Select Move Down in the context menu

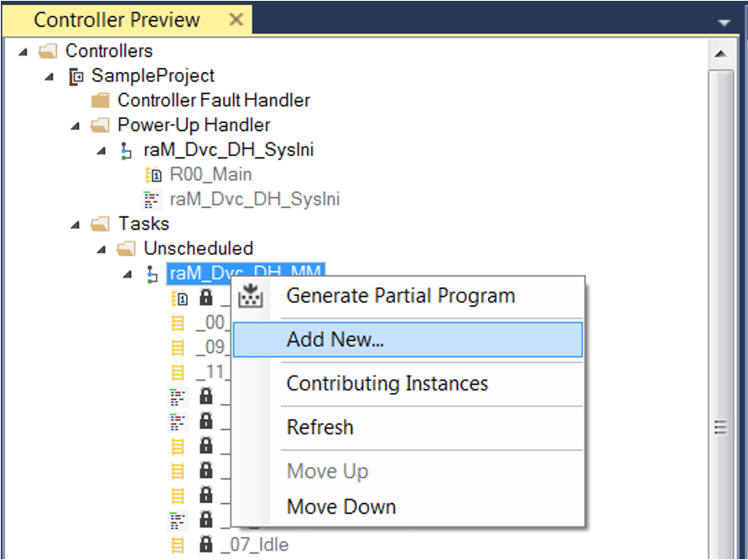coord(408,506)
